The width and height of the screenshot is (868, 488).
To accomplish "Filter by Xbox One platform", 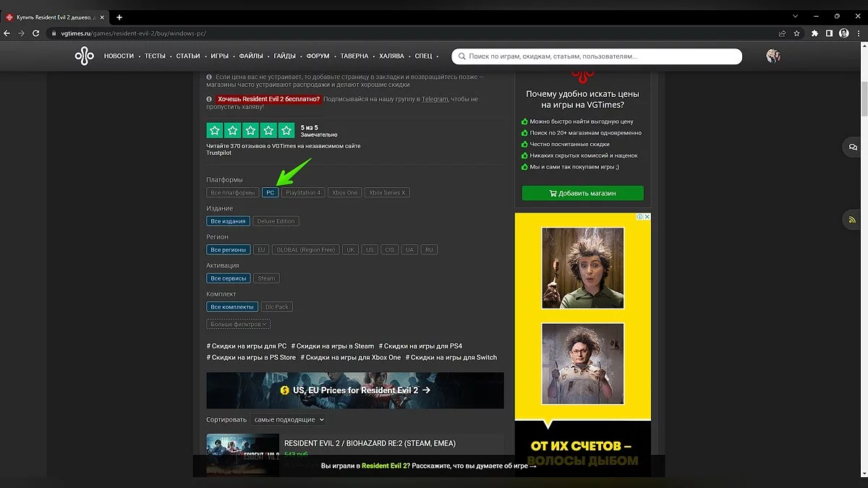I will click(345, 192).
